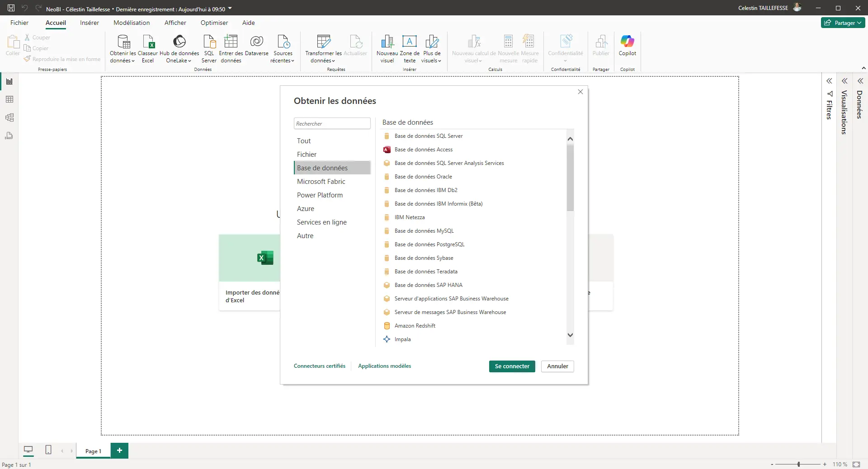Click the zoom out minus button
The image size is (868, 469).
772,464
